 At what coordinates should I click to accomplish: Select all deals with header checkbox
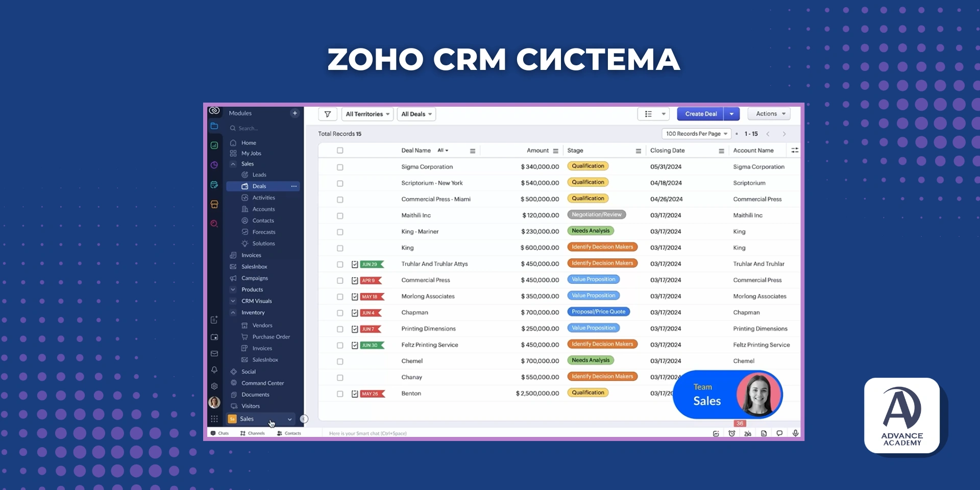point(340,151)
